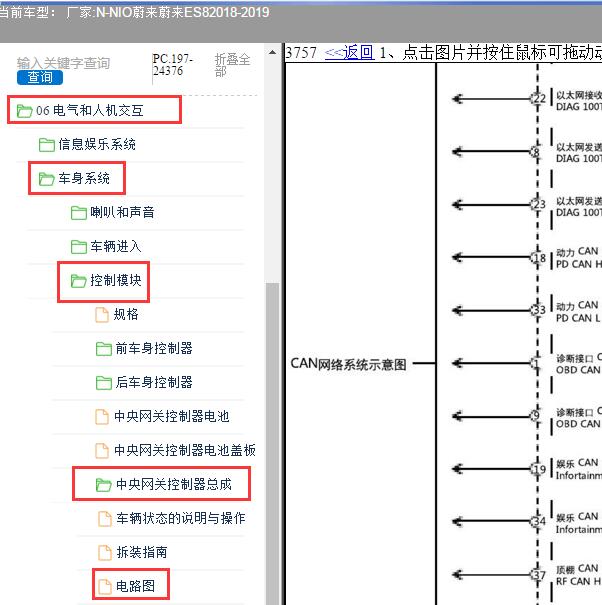Screen dimensions: 602x605
Task: Click the 查询 search button
Action: click(40, 78)
